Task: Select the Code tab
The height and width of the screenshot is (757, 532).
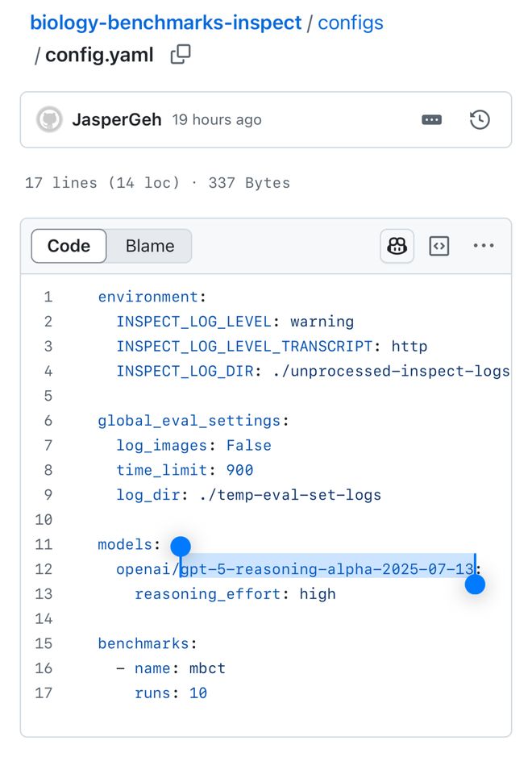Action: coord(68,246)
